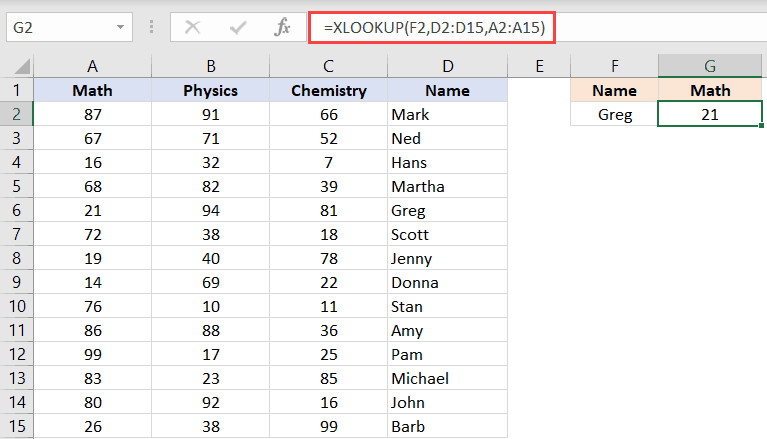
Task: Select the cell with name Hans
Action: pyautogui.click(x=448, y=162)
